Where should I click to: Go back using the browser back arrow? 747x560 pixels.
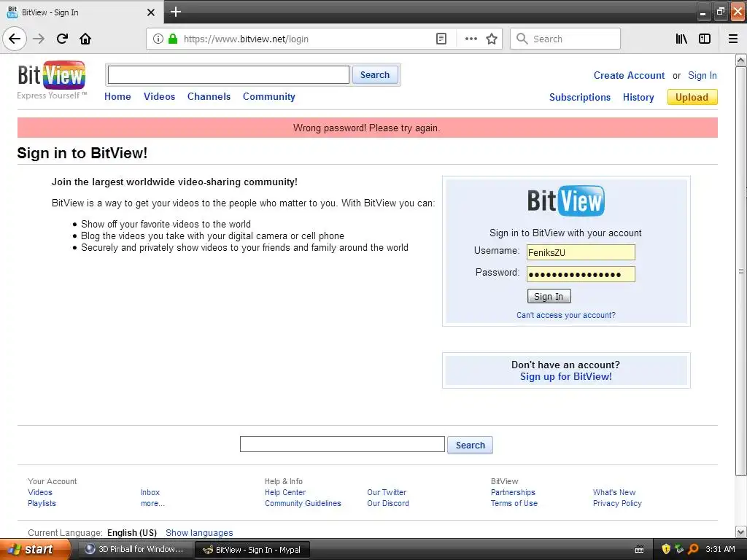pyautogui.click(x=15, y=39)
